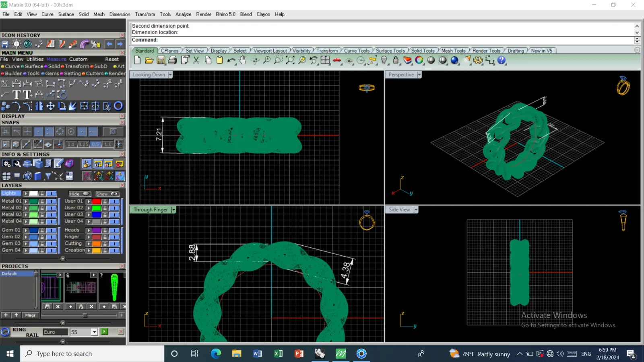
Task: Click the Cutting layer orange color swatch
Action: point(96,243)
